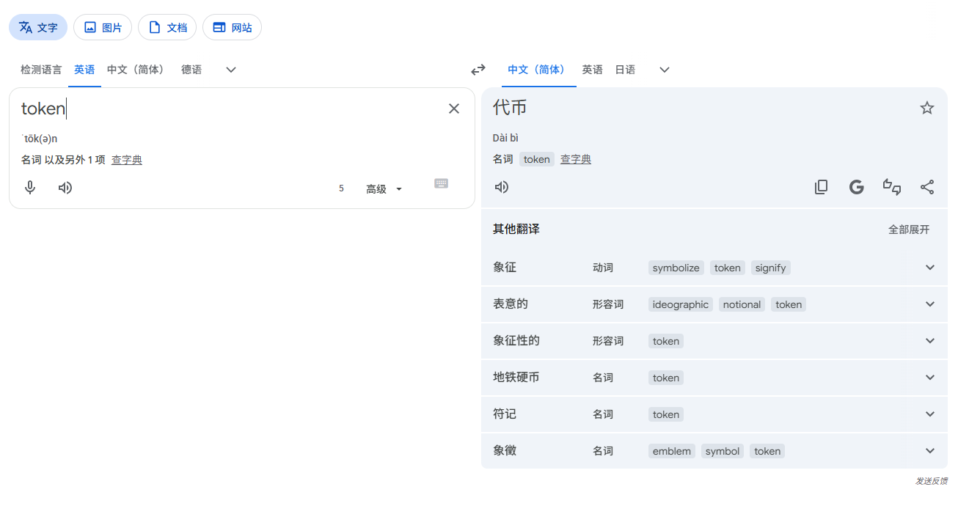Click the pinyin 'Dài bì' text
This screenshot has width=980, height=506.
(x=506, y=138)
